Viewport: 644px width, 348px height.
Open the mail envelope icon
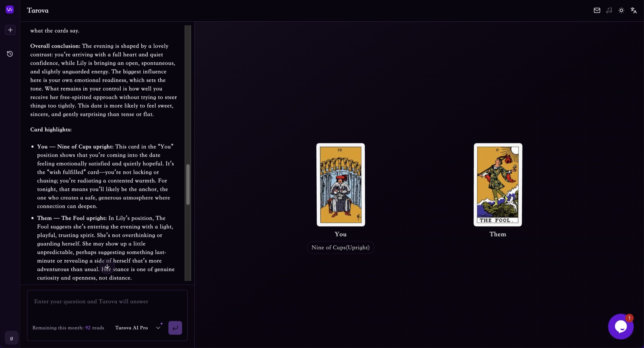(597, 10)
